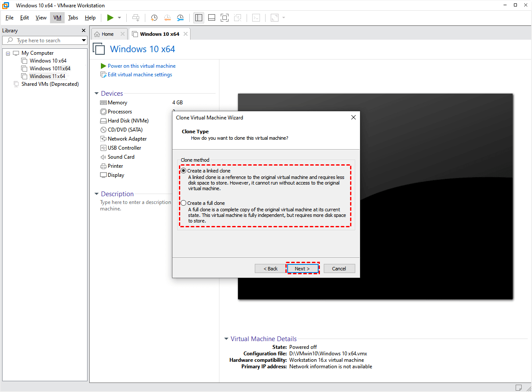Click the Next button in wizard
Image resolution: width=532 pixels, height=392 pixels.
tap(302, 269)
